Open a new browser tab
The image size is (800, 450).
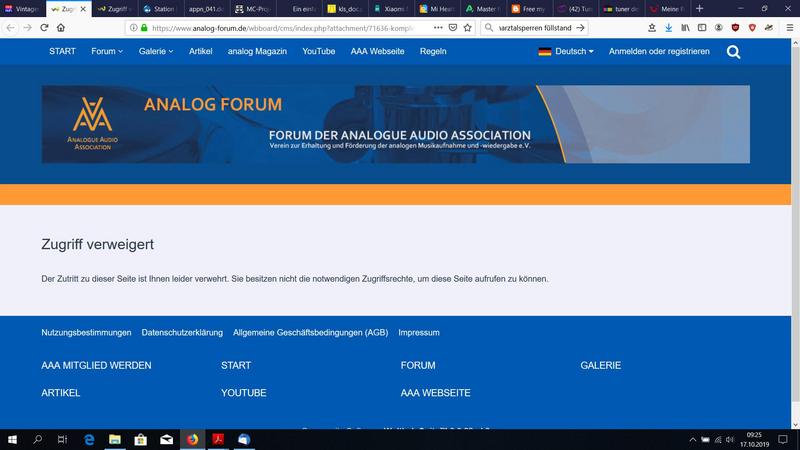click(699, 9)
